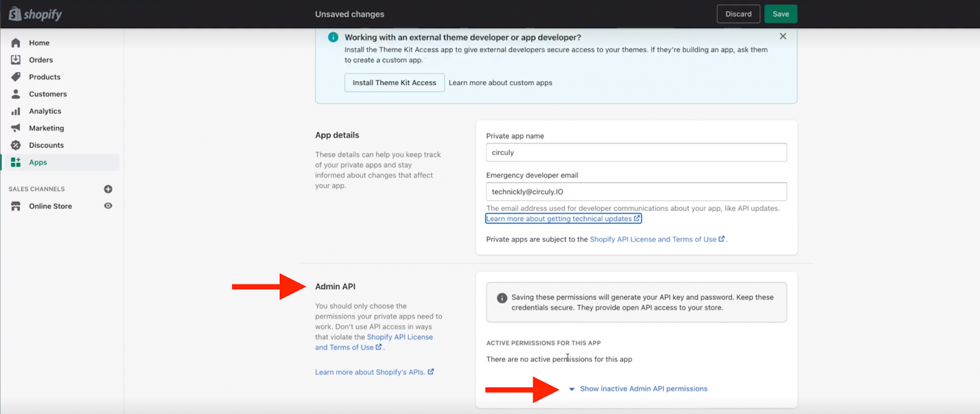Click the Orders inbox icon
The width and height of the screenshot is (980, 414).
tap(16, 60)
